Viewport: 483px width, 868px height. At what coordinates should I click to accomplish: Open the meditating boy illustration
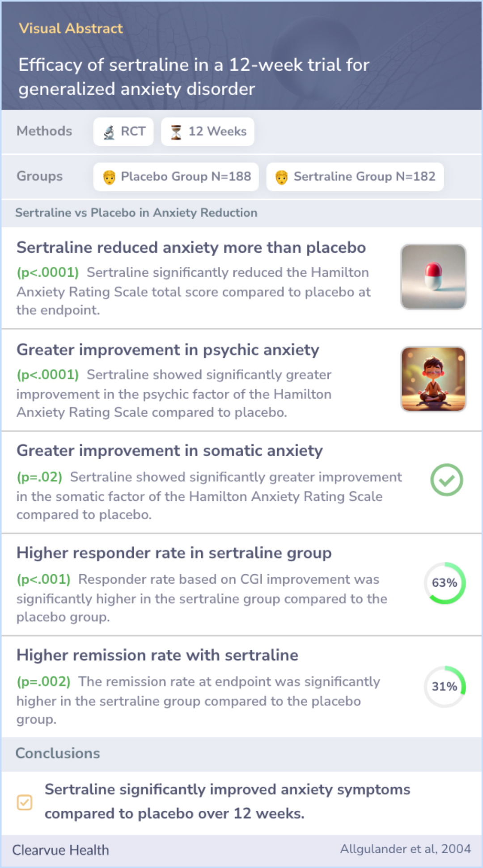point(433,379)
